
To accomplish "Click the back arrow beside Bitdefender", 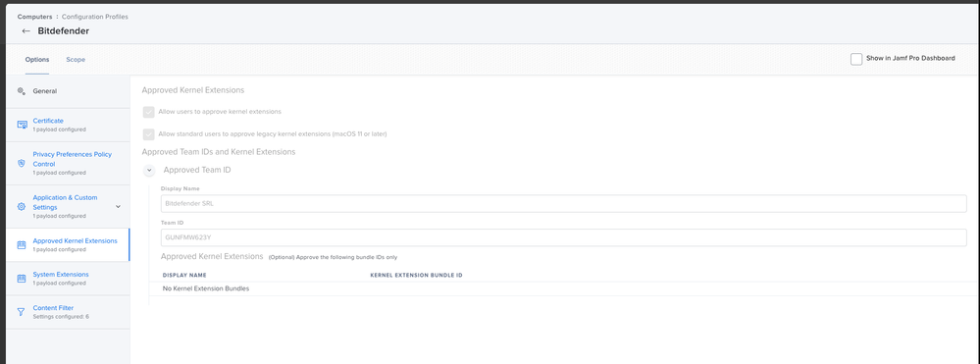I will [x=26, y=30].
